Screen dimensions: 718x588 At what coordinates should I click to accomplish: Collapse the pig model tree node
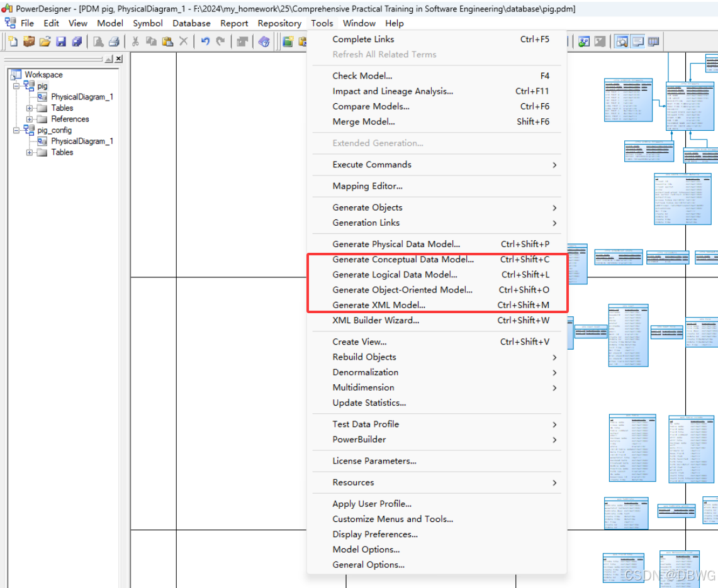(x=16, y=86)
